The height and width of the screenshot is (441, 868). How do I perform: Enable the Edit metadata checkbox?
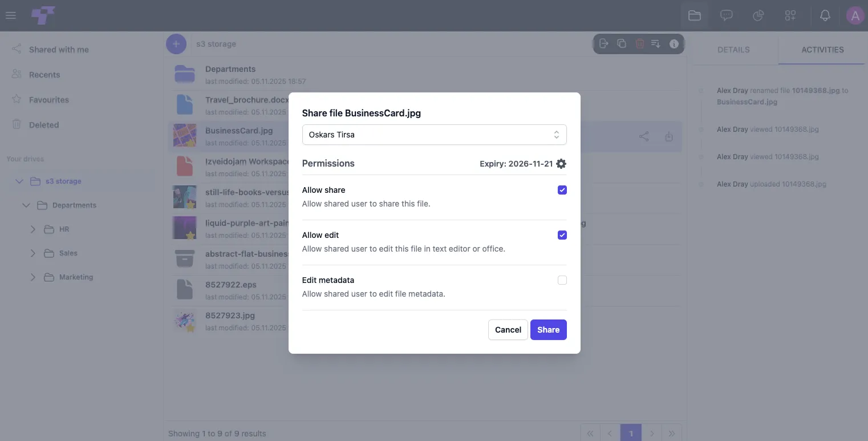tap(562, 280)
